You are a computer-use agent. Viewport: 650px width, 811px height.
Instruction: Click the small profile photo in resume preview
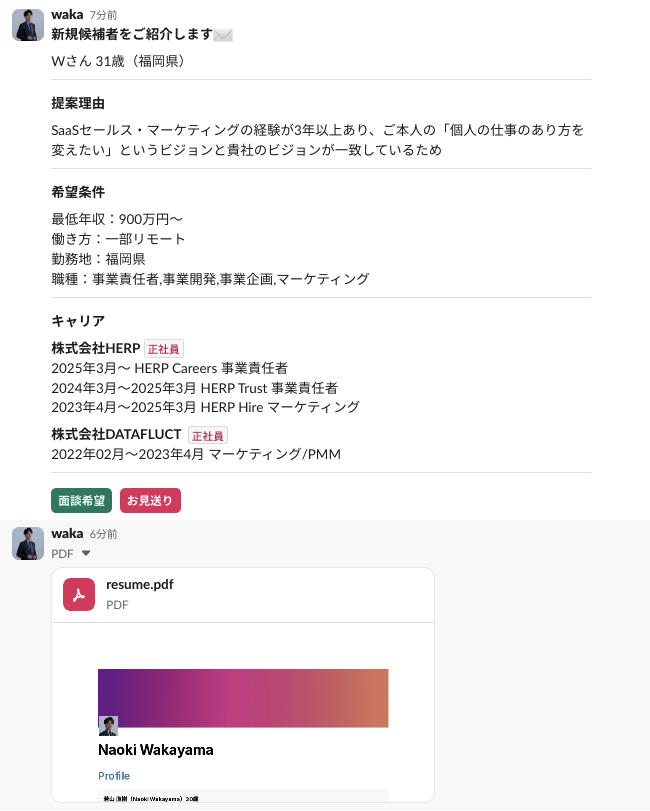(108, 726)
